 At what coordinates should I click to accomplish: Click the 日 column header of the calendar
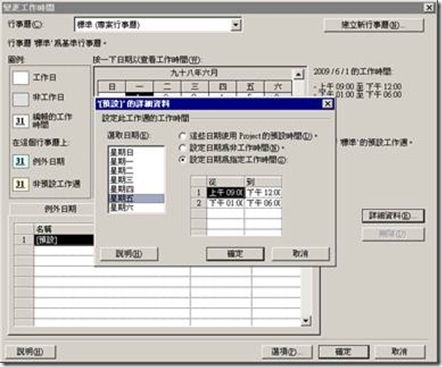click(x=112, y=87)
